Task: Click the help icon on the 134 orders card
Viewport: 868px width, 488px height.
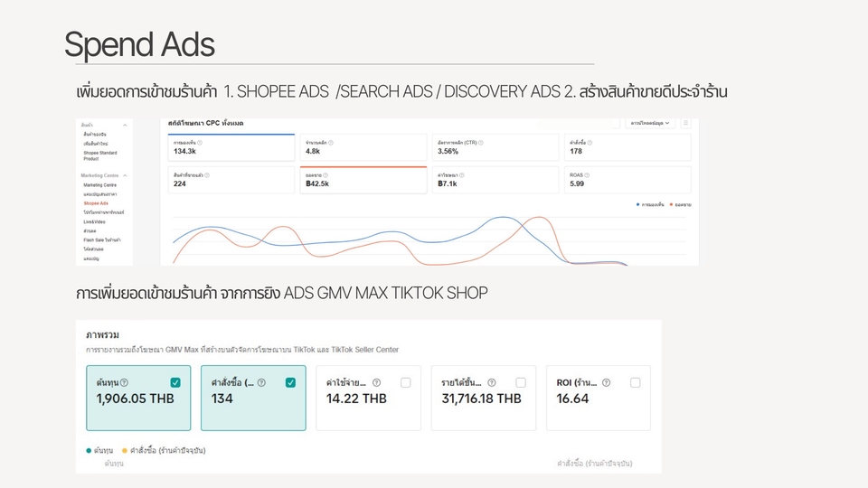Action: 261,382
